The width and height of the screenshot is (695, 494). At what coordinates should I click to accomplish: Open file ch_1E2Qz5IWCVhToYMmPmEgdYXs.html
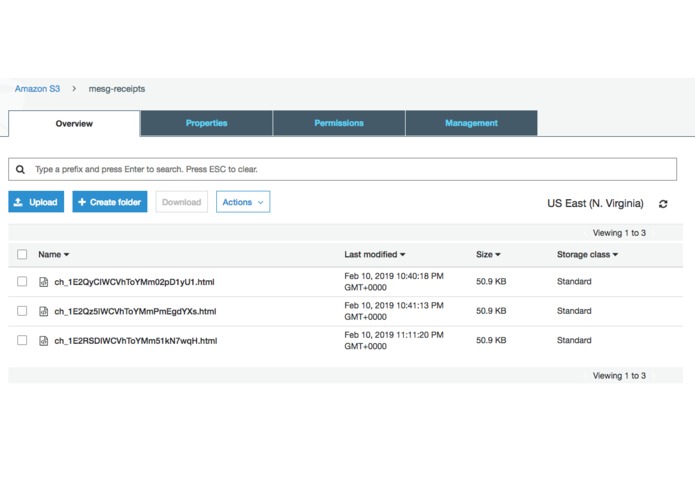point(135,311)
